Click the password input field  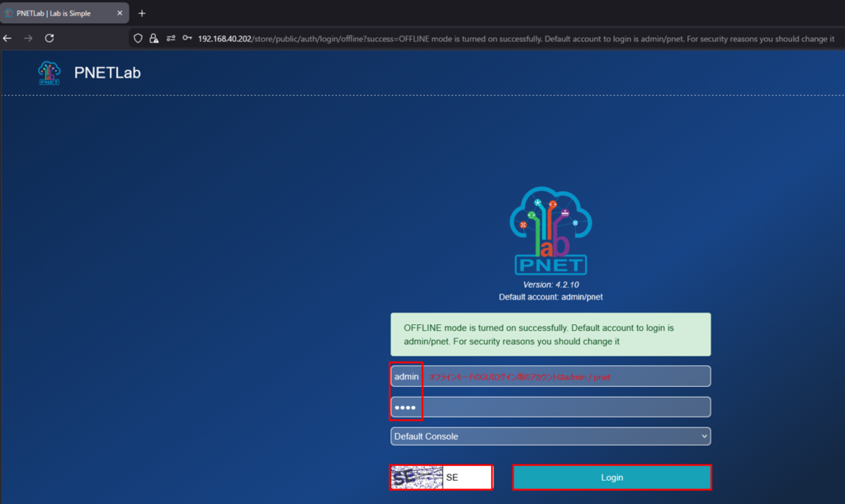(x=550, y=407)
